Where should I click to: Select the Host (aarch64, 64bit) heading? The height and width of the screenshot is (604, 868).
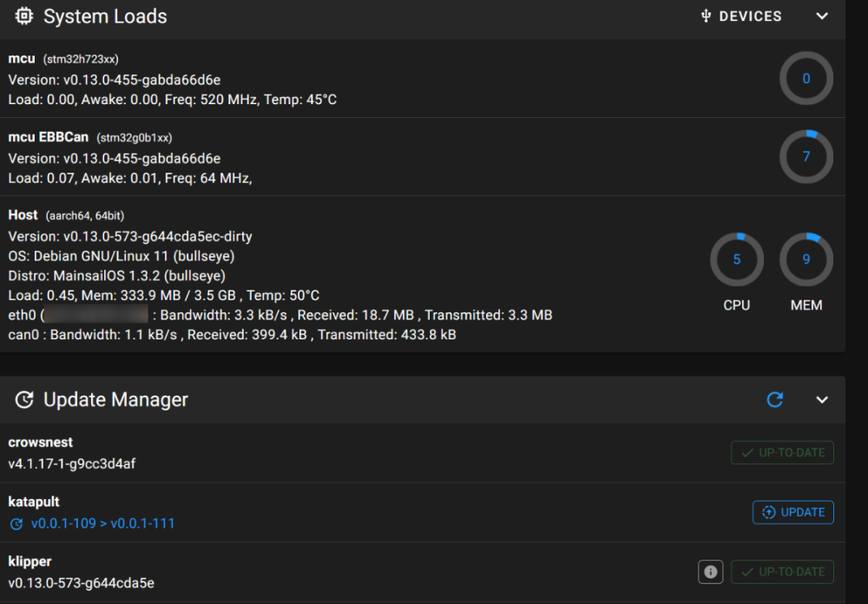tap(66, 215)
